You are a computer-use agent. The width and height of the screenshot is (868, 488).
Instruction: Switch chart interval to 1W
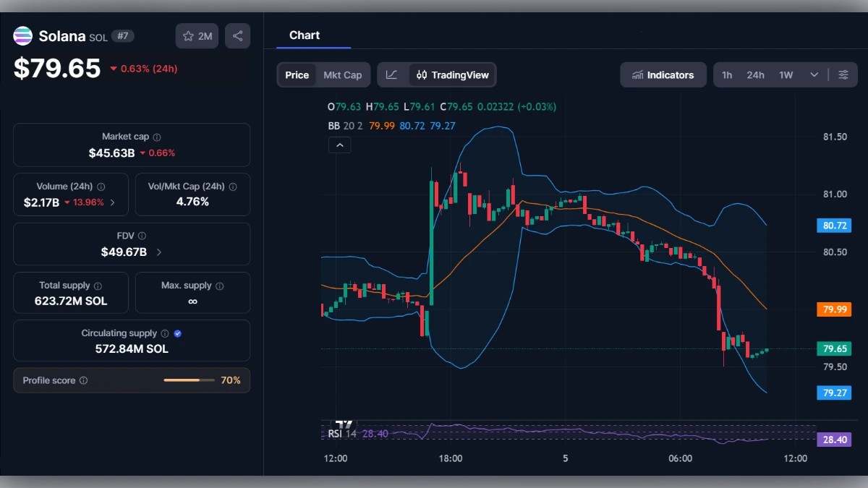(x=786, y=74)
